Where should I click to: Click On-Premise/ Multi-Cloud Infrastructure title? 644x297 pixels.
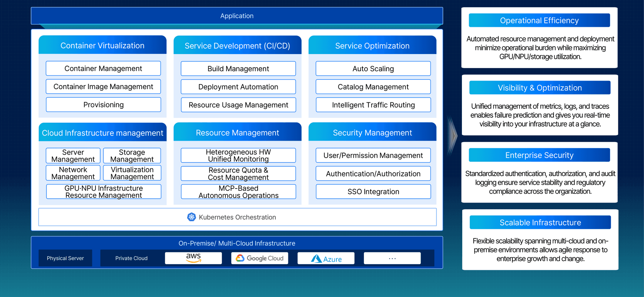tap(237, 243)
